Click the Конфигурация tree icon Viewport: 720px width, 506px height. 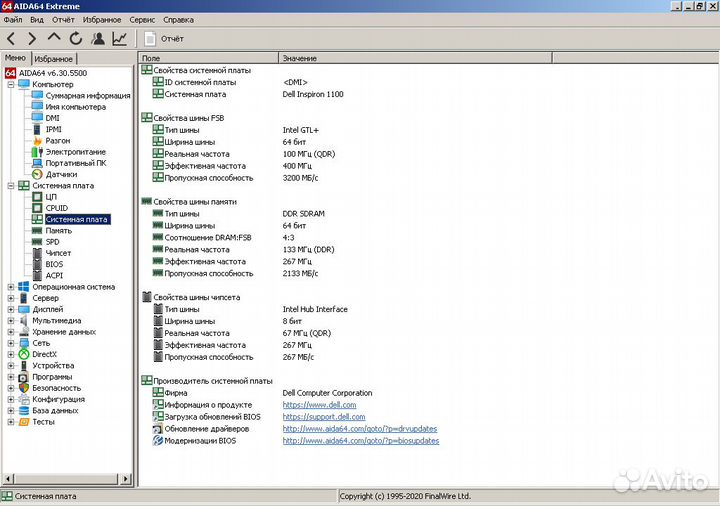24,399
